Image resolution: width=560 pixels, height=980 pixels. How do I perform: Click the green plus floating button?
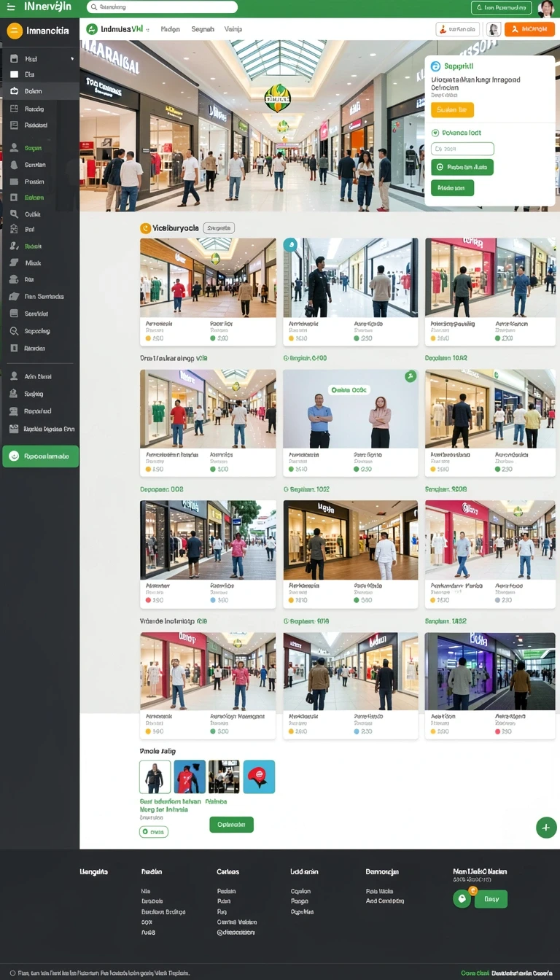pos(546,828)
